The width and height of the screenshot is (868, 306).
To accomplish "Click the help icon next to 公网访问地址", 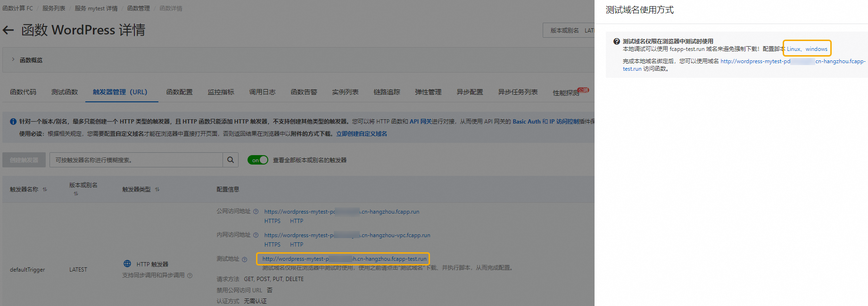I will (256, 211).
